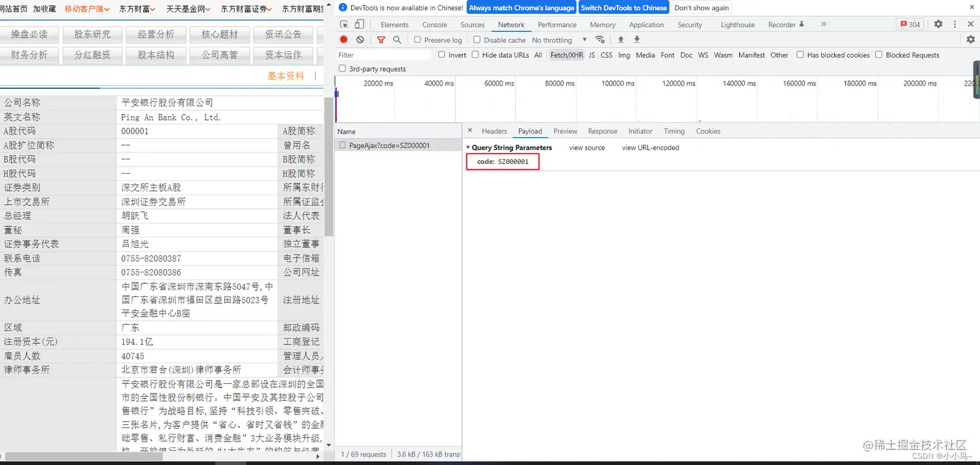Open the 财务分析 page button

29,55
